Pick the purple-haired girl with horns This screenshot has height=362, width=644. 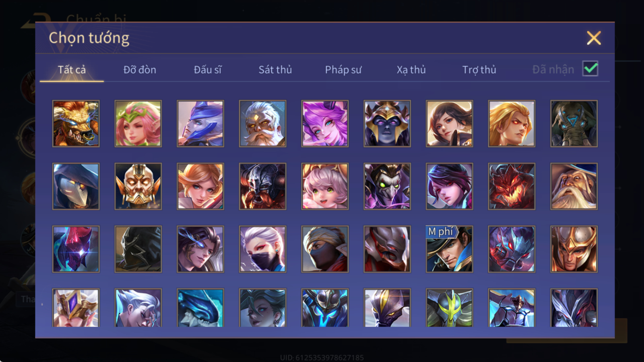click(325, 123)
